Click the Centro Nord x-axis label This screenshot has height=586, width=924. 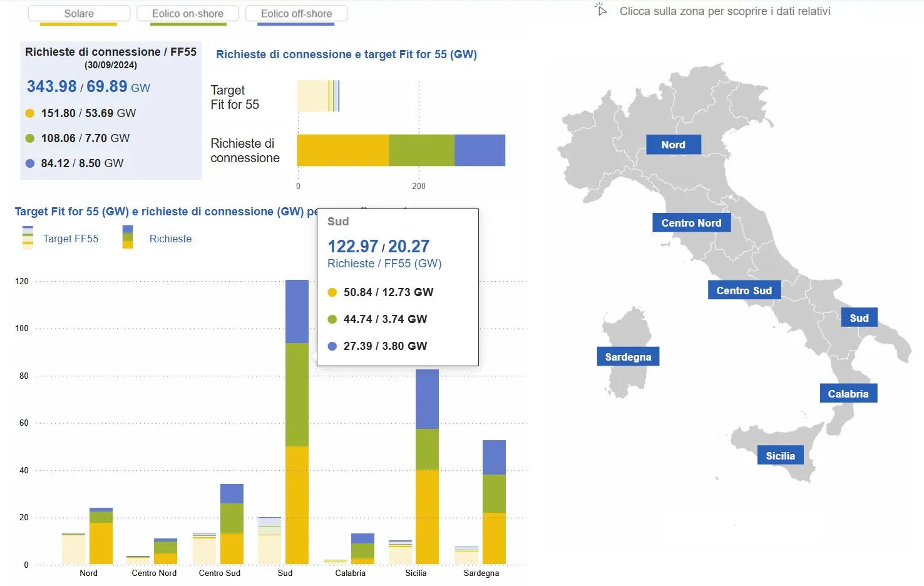[154, 573]
